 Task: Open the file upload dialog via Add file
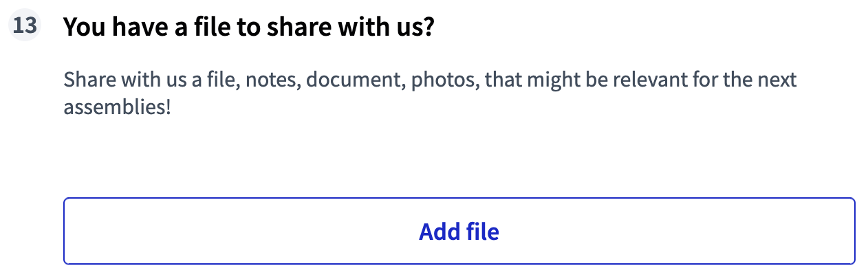(459, 232)
